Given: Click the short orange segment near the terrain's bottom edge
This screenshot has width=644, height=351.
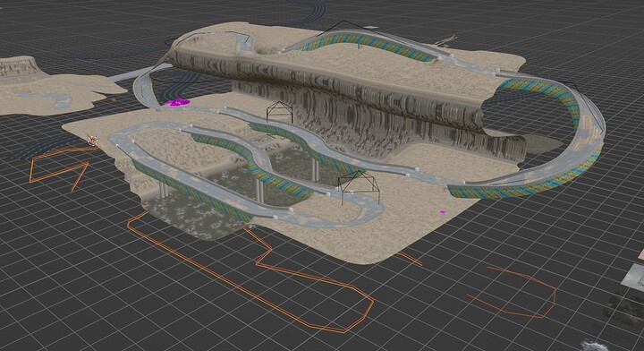Looking at the screenshot, I should 408,258.
